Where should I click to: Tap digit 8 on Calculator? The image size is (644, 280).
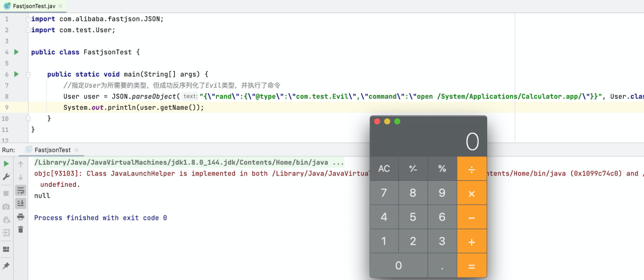(413, 193)
